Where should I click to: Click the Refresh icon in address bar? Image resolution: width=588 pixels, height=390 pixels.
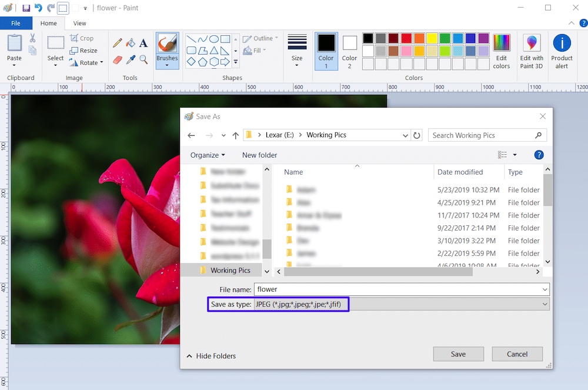417,135
